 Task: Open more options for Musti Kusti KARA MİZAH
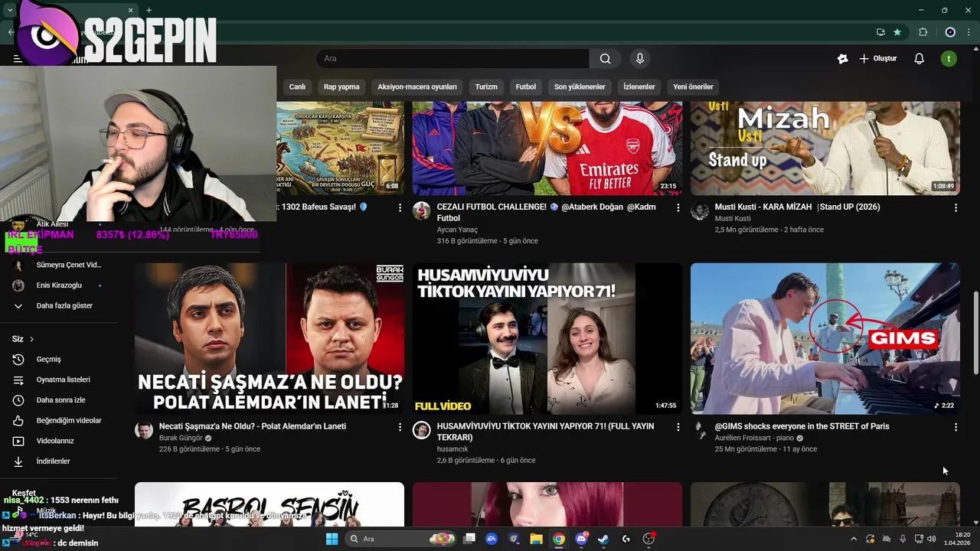pyautogui.click(x=955, y=207)
